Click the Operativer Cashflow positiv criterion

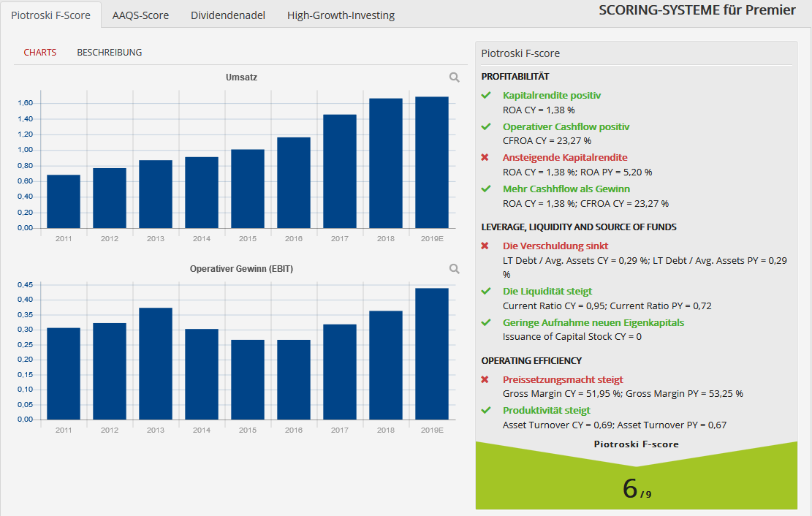click(x=566, y=127)
